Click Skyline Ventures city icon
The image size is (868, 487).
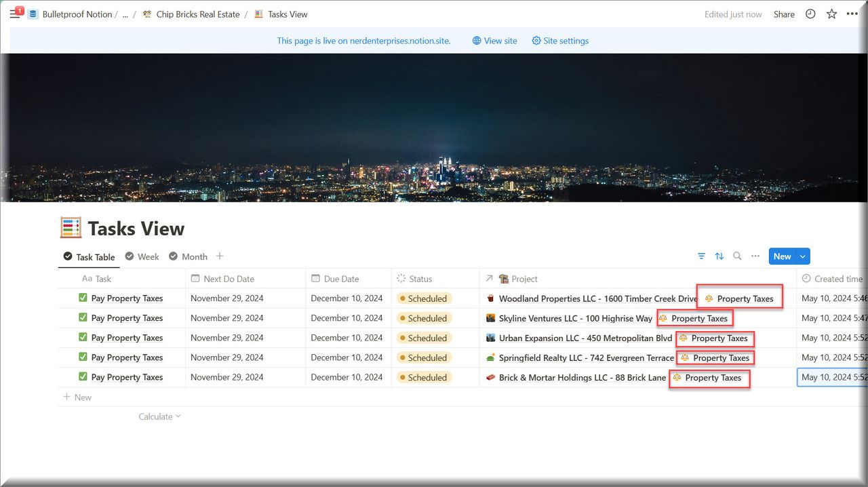[491, 318]
